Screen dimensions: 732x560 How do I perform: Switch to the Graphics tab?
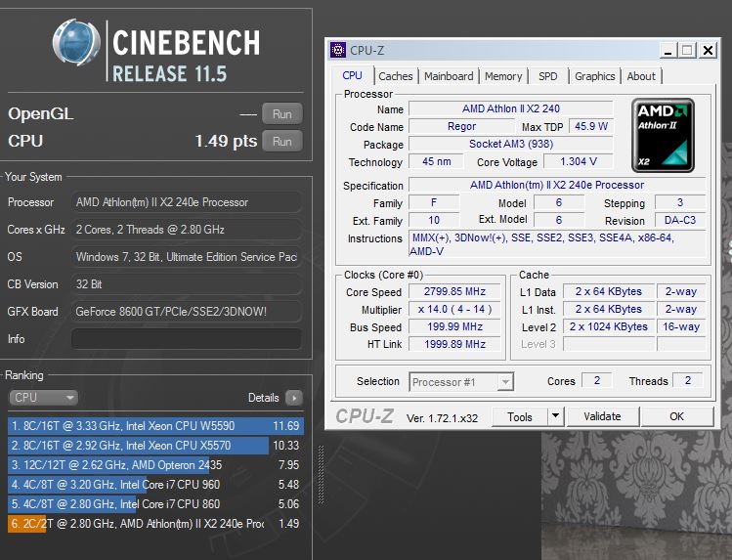[595, 76]
